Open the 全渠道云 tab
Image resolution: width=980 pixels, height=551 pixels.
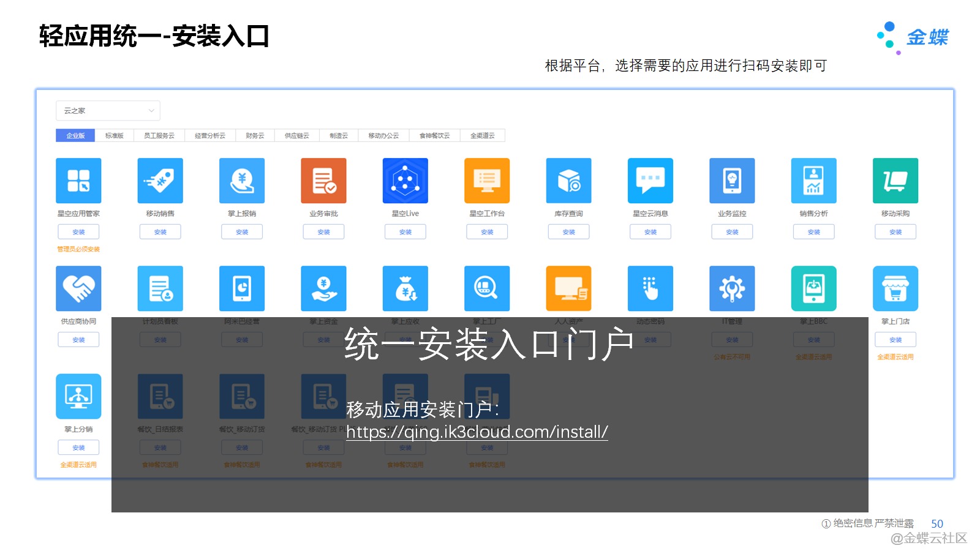pyautogui.click(x=482, y=135)
